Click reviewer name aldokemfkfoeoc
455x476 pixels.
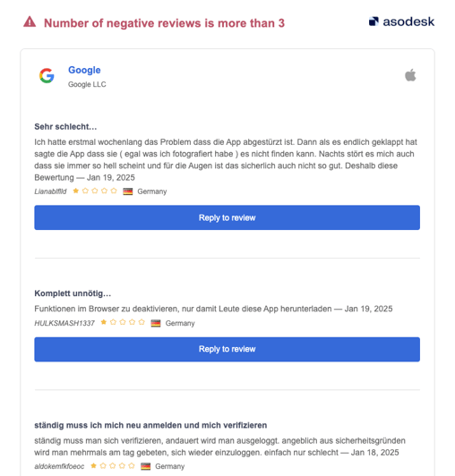[59, 466]
